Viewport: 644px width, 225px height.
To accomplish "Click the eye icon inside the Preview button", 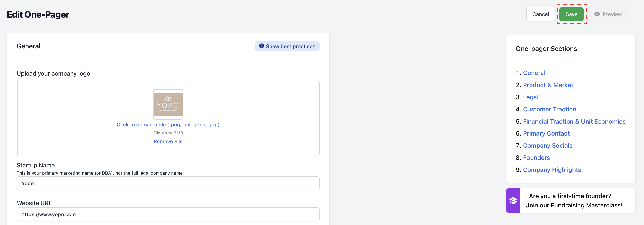I will pos(597,14).
